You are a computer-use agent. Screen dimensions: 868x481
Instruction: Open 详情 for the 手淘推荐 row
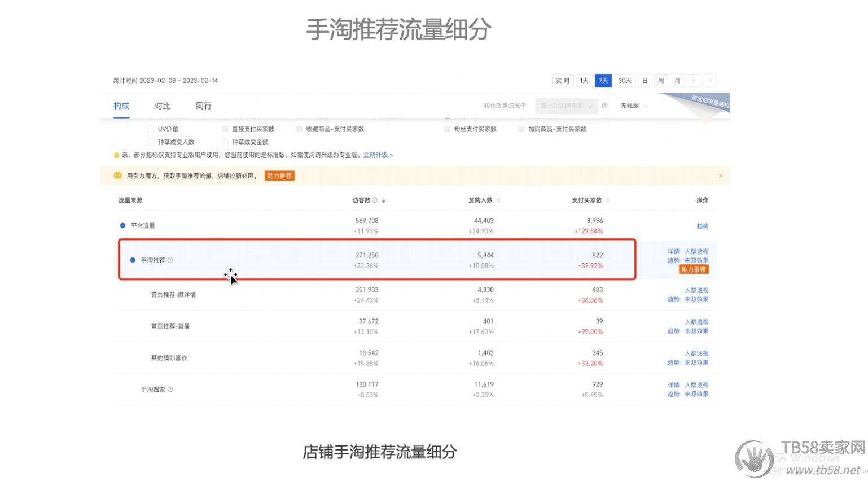pos(673,252)
